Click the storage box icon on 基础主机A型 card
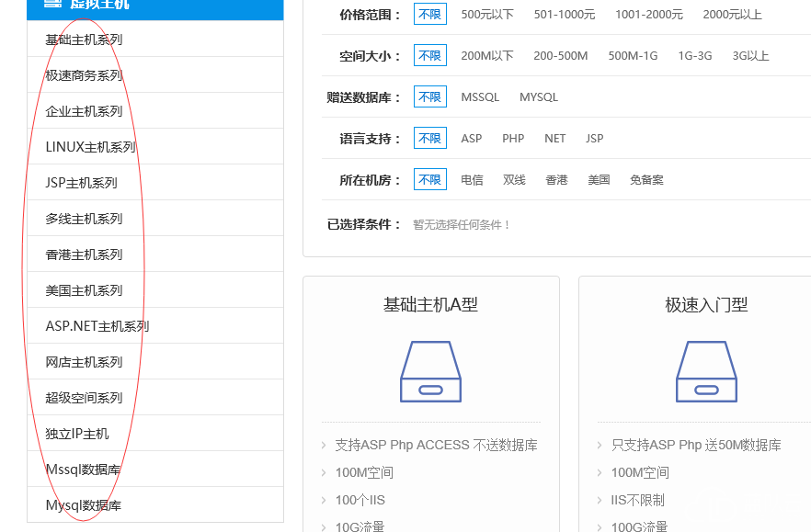The height and width of the screenshot is (532, 811). [x=429, y=371]
